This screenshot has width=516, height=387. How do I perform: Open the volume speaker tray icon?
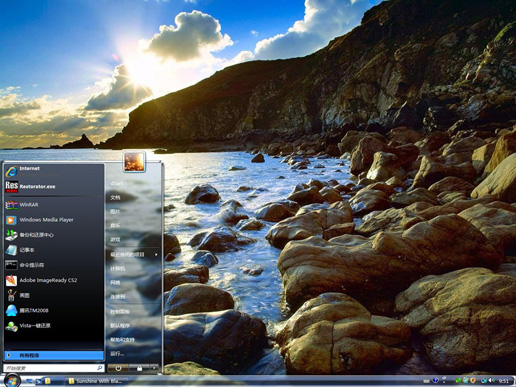[x=491, y=380]
